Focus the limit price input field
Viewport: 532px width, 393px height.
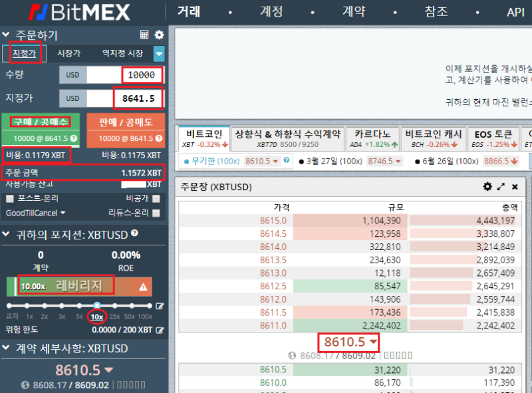124,99
